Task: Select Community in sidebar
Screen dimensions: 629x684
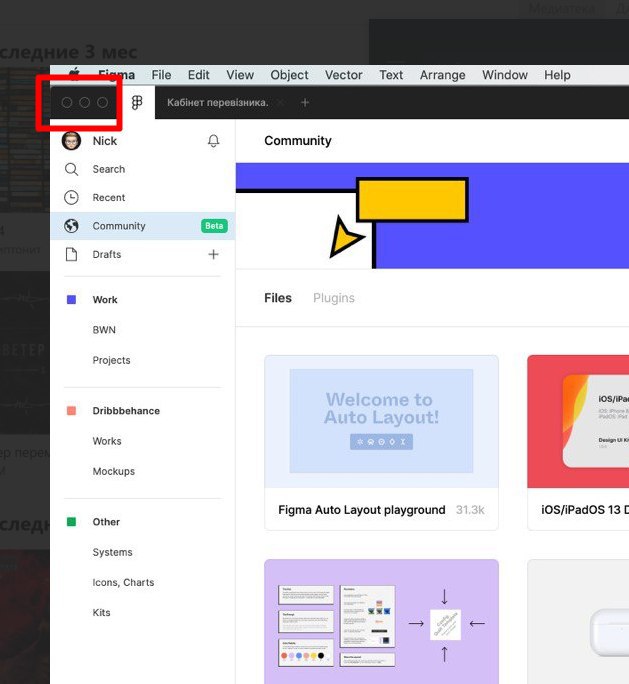Action: click(143, 226)
